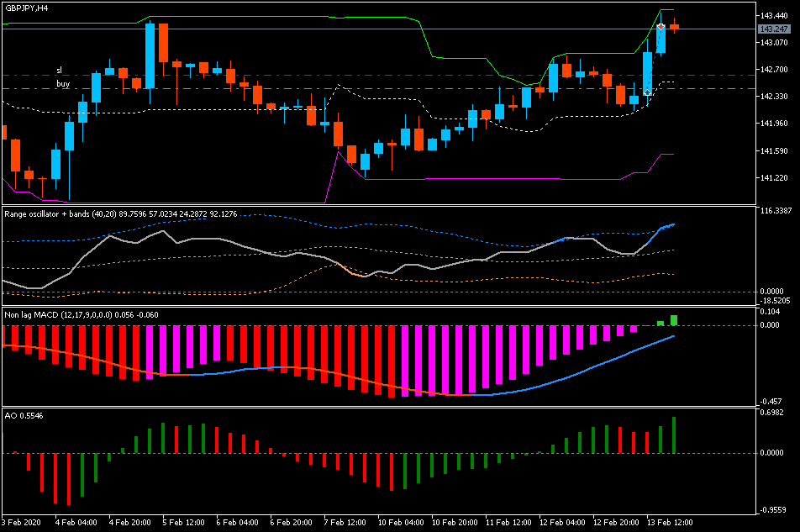Click the 142.700 price scale level
This screenshot has width=800, height=532.
(774, 70)
